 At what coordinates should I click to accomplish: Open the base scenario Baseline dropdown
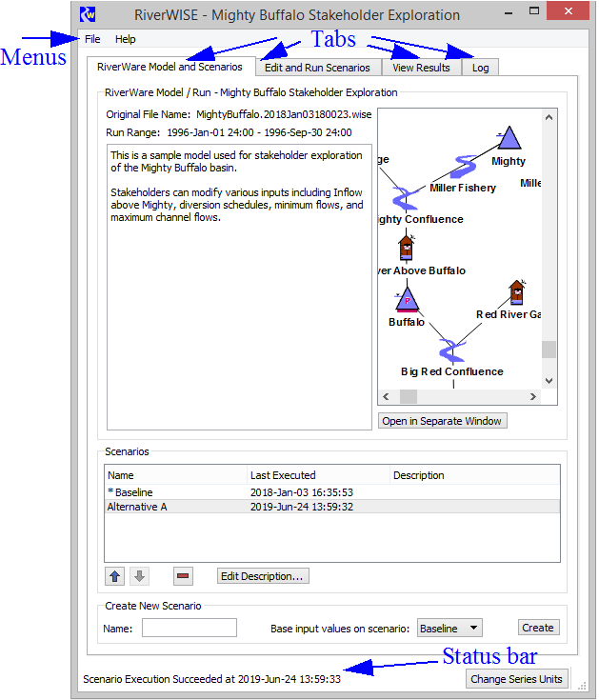449,628
